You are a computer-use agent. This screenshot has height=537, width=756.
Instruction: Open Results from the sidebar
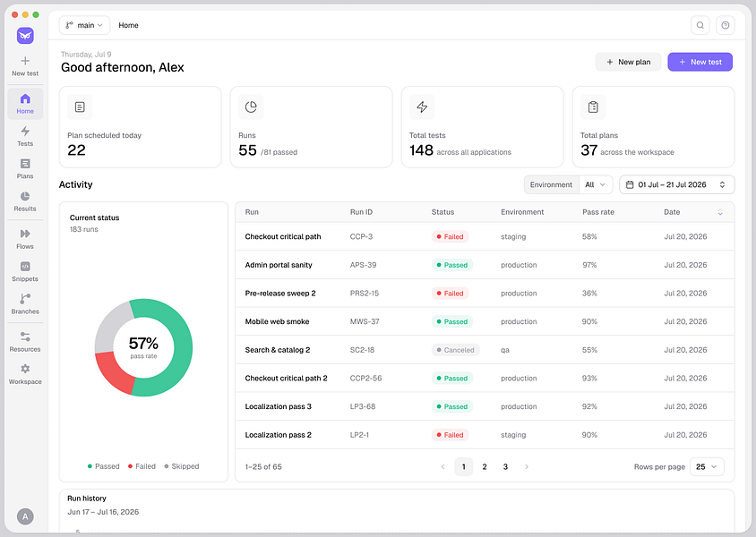[x=25, y=201]
